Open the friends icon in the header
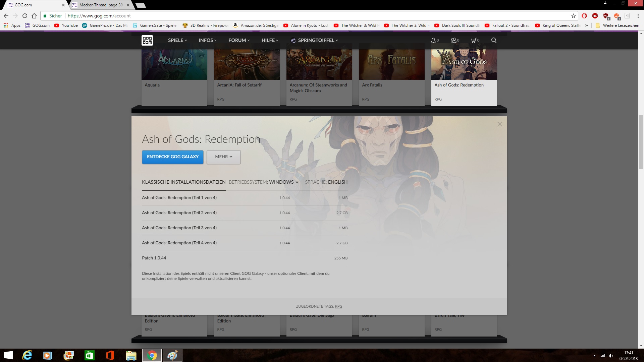Viewport: 644px width, 362px height. [x=455, y=40]
